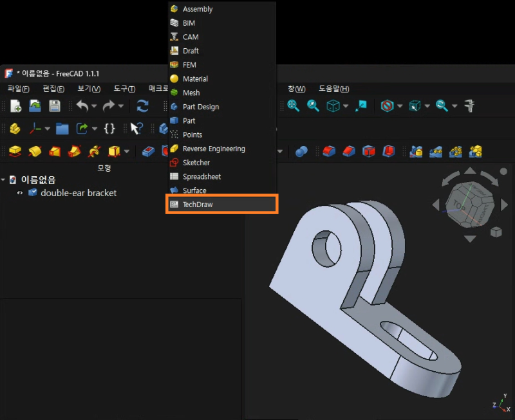Click the Thickness tool icon

[389, 151]
